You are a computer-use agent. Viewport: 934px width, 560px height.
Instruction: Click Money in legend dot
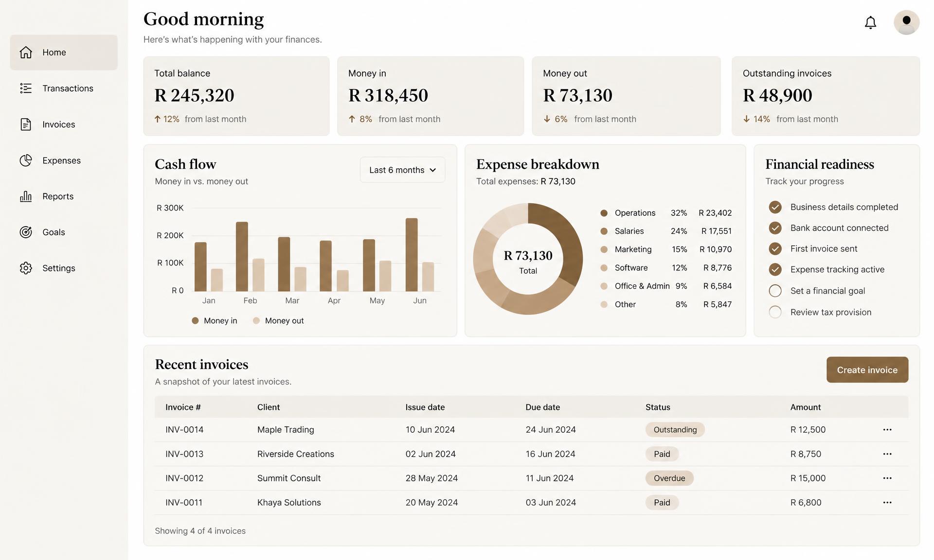195,321
